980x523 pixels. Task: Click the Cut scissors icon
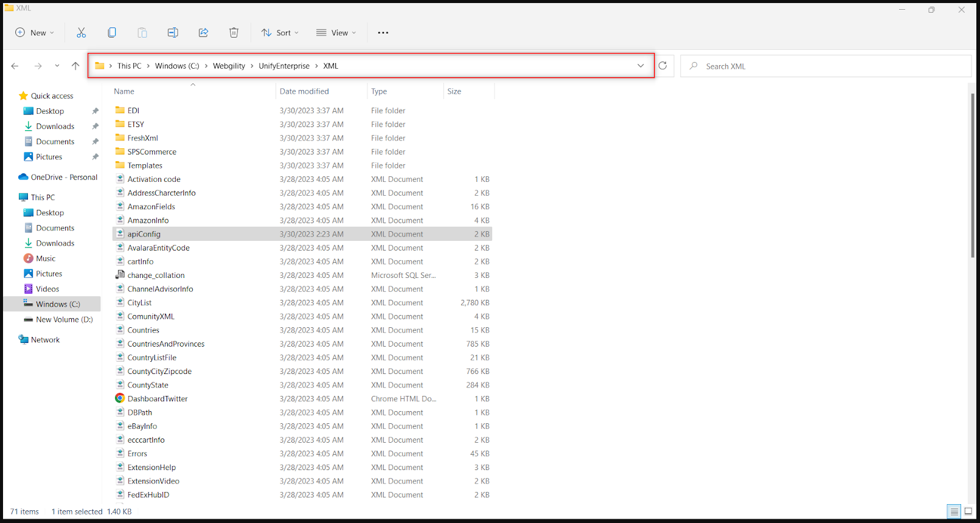pyautogui.click(x=82, y=33)
